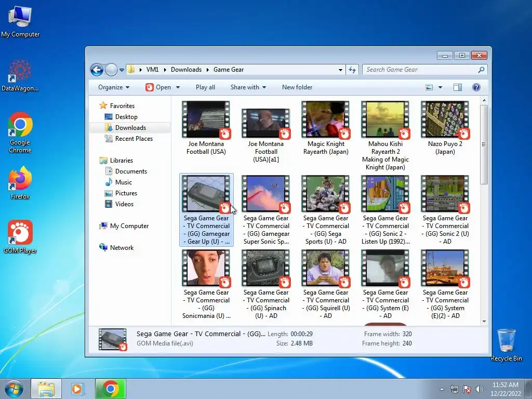Click the VM1 breadcrumb in address bar
This screenshot has height=399, width=532.
(x=152, y=70)
